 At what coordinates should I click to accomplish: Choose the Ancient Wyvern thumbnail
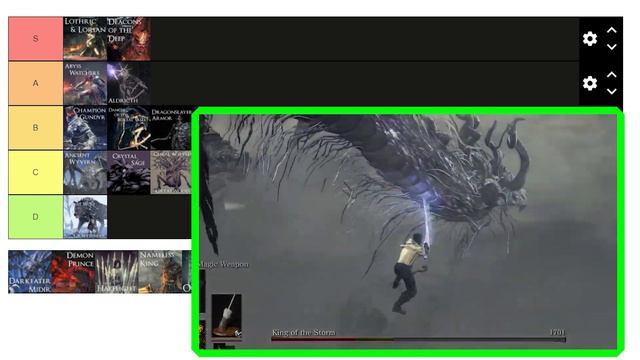pos(85,172)
